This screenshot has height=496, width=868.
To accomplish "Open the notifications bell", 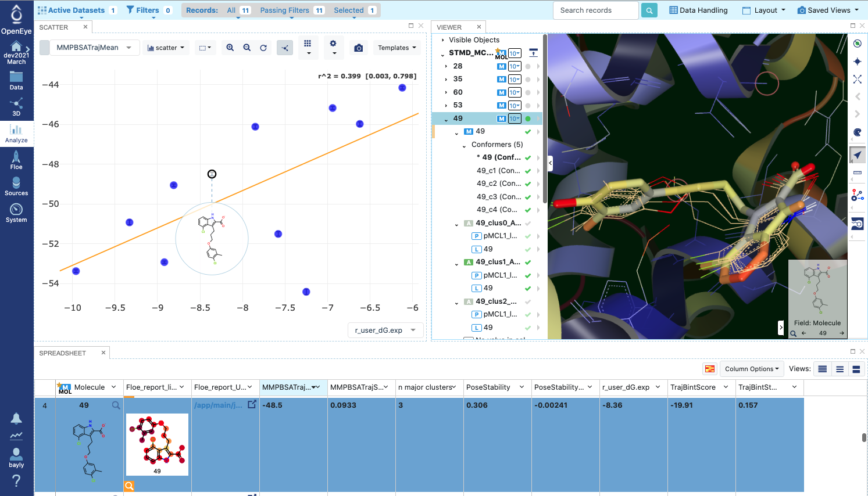I will [16, 419].
